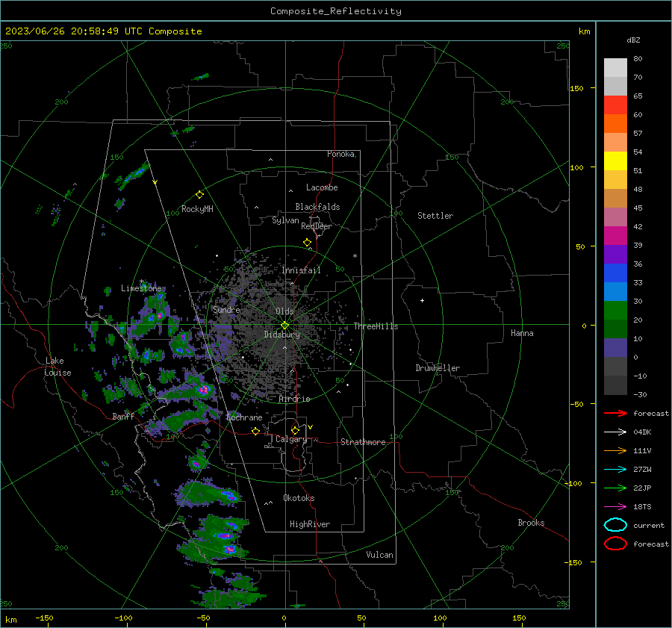Pick the red swatch below the 65 dBZ mark
The height and width of the screenshot is (628, 672).
tap(615, 105)
